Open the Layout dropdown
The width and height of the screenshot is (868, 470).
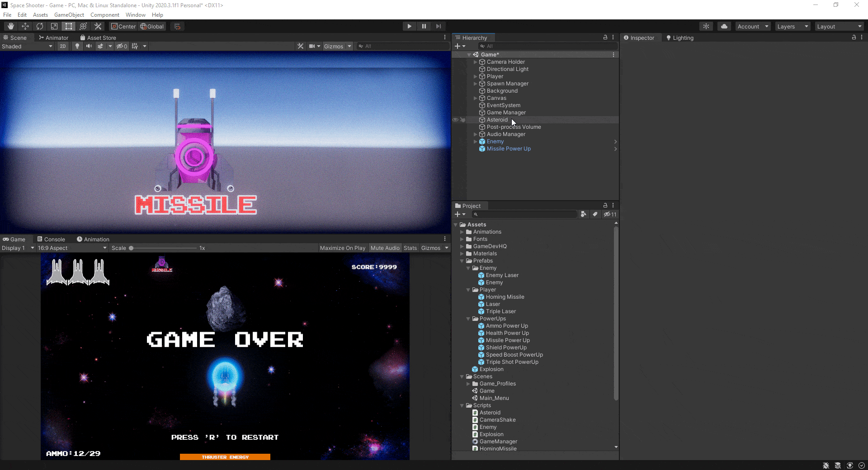(x=840, y=26)
